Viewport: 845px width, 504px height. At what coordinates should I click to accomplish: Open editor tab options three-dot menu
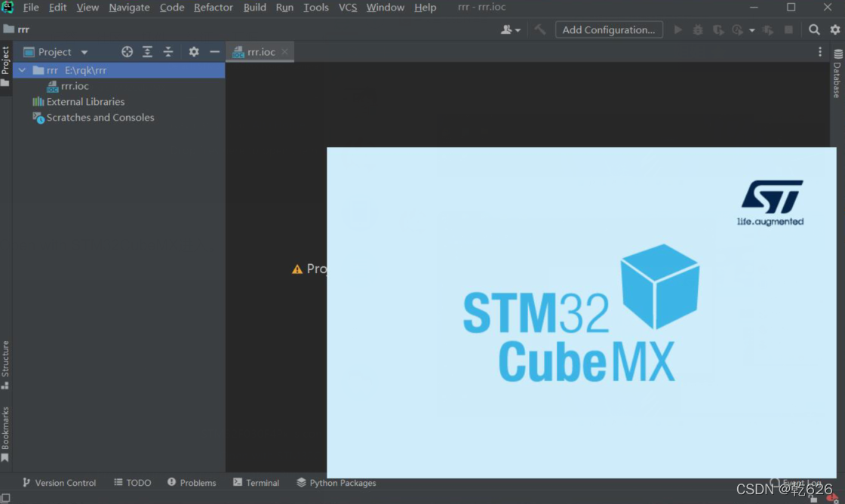pos(820,52)
